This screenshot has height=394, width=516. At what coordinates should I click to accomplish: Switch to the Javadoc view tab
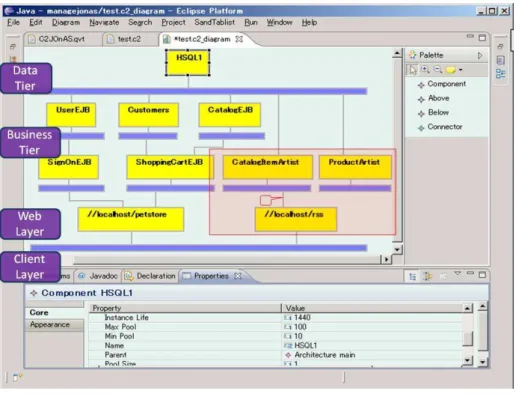pyautogui.click(x=99, y=276)
